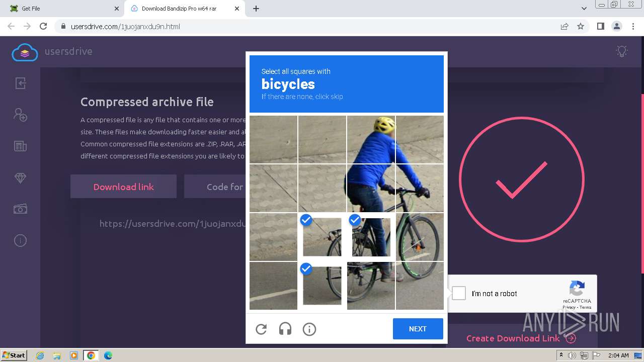
Task: Open the add user sidebar icon
Action: 20,115
